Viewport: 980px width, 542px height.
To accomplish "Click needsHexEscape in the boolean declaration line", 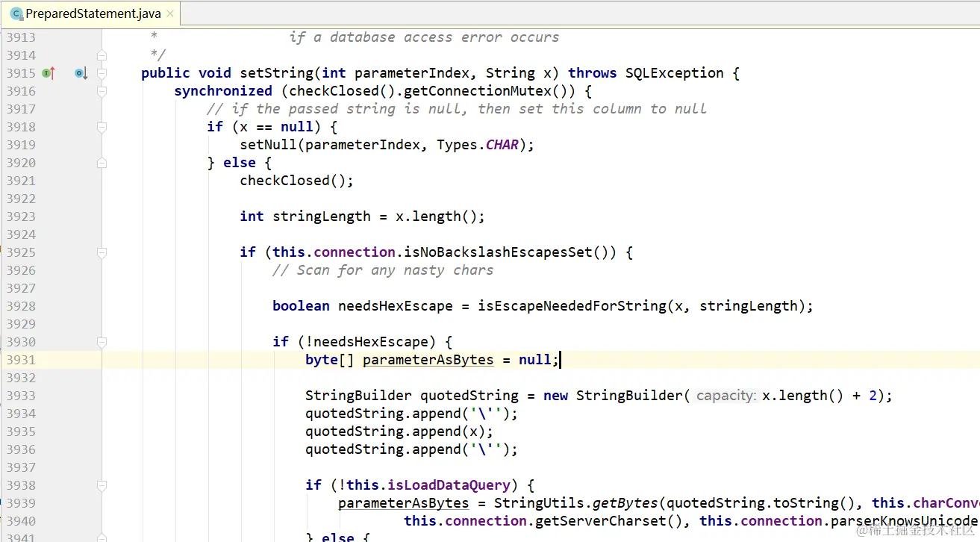I will point(396,306).
